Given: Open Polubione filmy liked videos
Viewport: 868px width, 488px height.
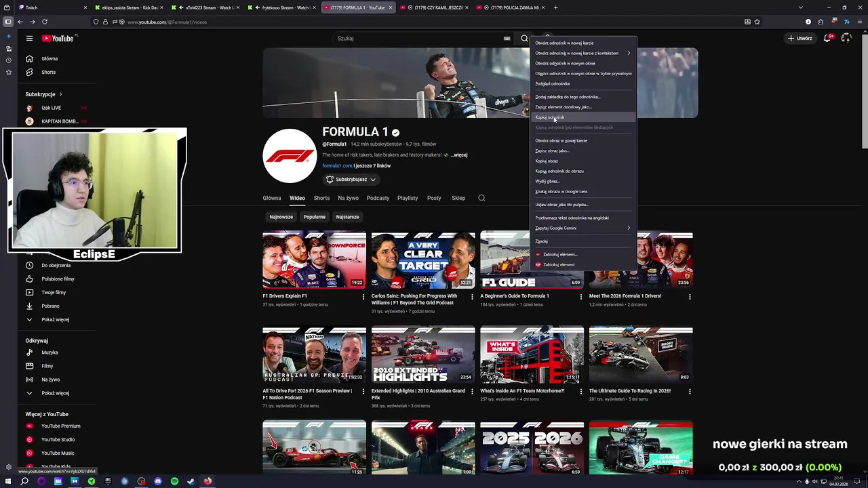Looking at the screenshot, I should click(x=58, y=279).
